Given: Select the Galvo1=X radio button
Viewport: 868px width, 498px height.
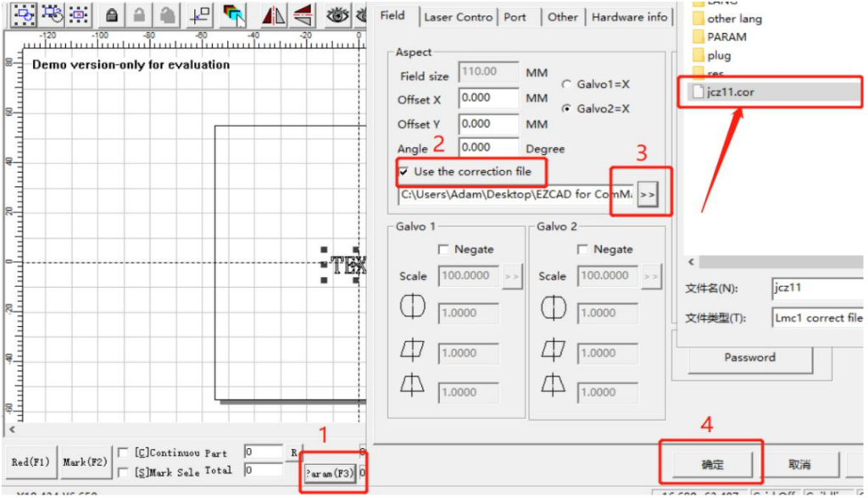Looking at the screenshot, I should point(566,85).
